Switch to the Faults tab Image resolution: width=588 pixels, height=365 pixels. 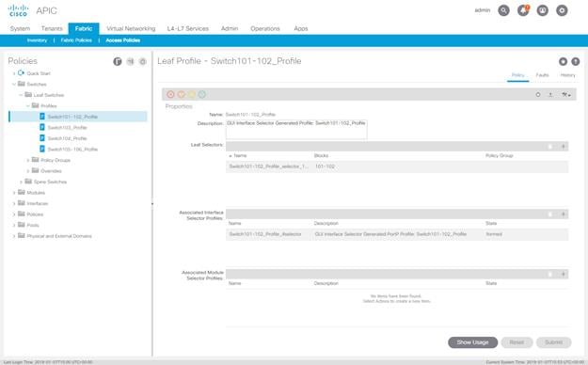(542, 75)
